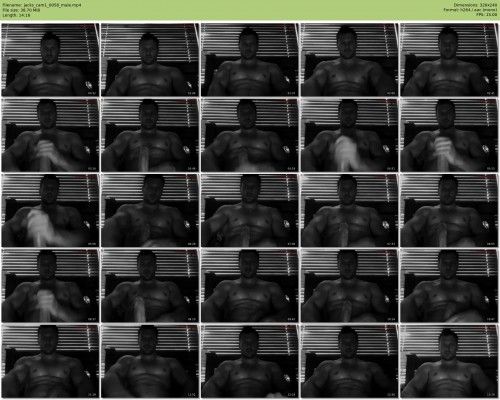Select the middle thumbnail in the top row
This screenshot has height=400, width=500.
point(250,60)
